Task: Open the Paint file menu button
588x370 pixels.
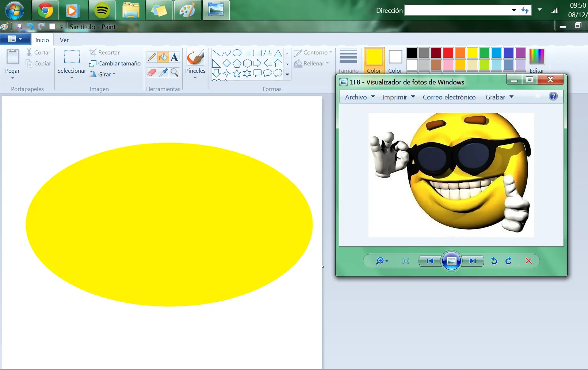Action: point(15,39)
